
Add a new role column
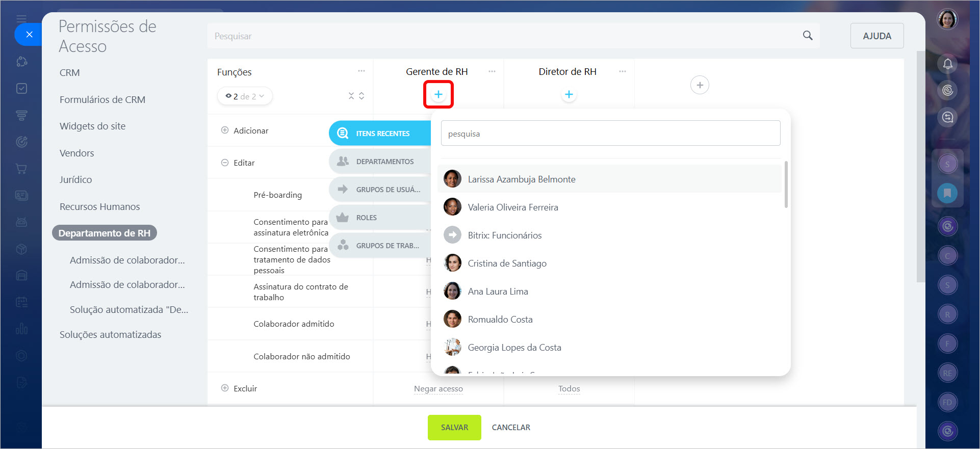click(x=700, y=85)
